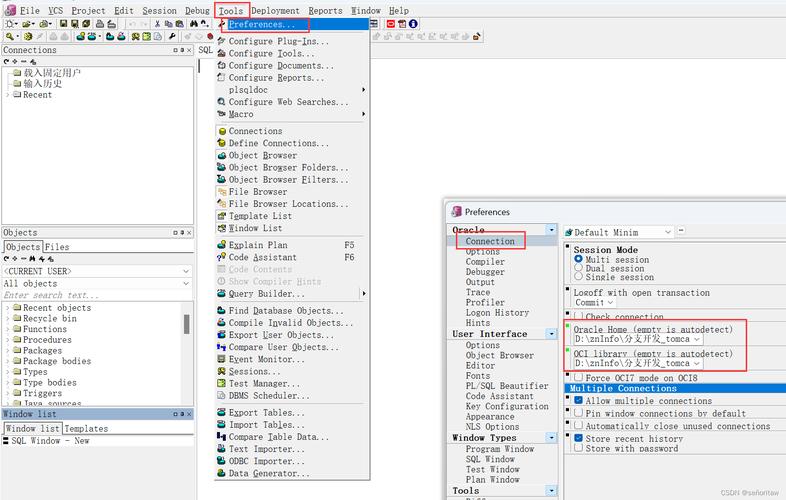Image resolution: width=786 pixels, height=500 pixels.
Task: Click the Window List menu item icon
Action: point(222,228)
